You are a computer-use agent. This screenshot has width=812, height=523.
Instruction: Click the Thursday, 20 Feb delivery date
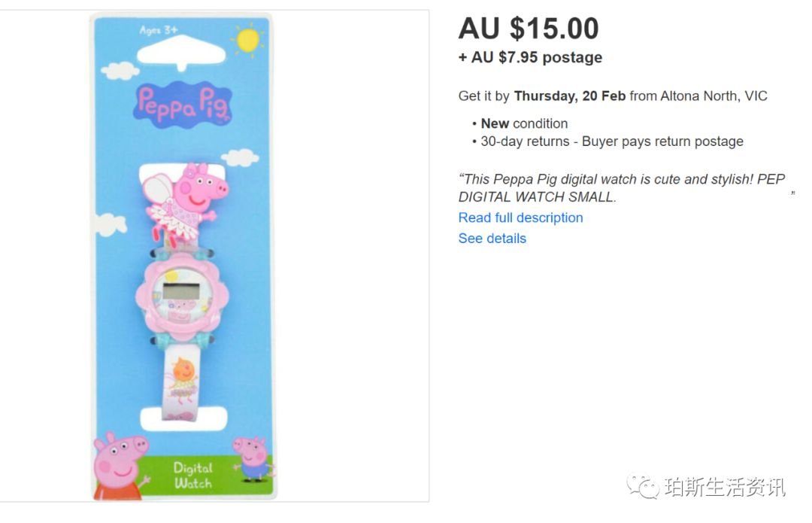(x=570, y=96)
